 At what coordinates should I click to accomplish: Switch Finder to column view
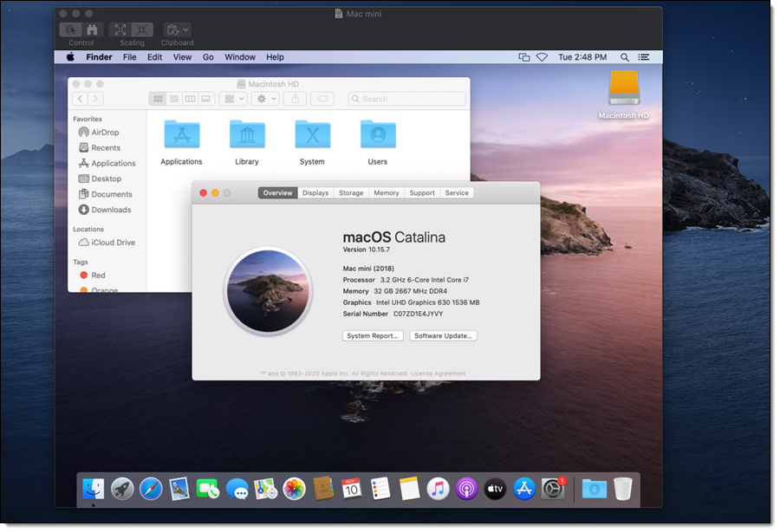(x=189, y=99)
